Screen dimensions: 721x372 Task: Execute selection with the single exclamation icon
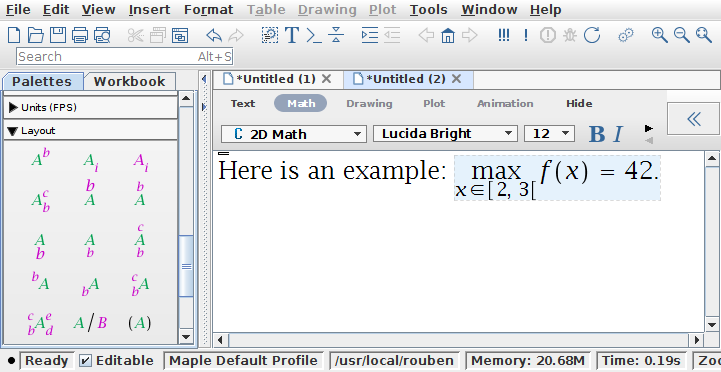coord(526,35)
